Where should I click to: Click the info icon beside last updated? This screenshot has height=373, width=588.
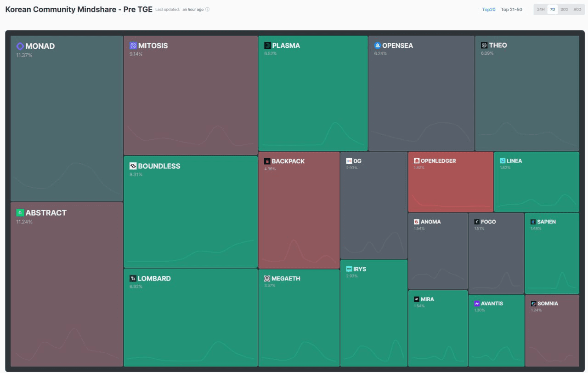pos(207,10)
